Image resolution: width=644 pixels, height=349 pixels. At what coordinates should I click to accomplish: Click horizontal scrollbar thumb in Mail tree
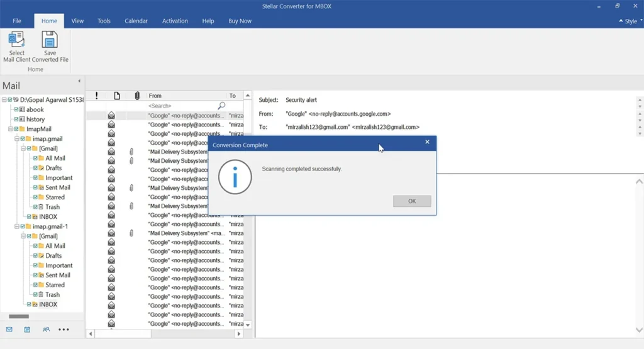pyautogui.click(x=19, y=316)
